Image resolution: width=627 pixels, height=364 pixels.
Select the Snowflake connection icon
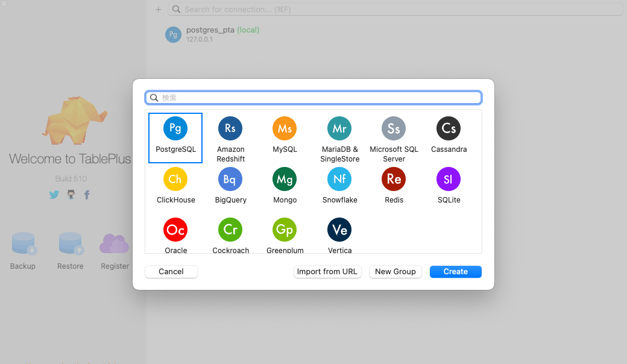tap(339, 179)
